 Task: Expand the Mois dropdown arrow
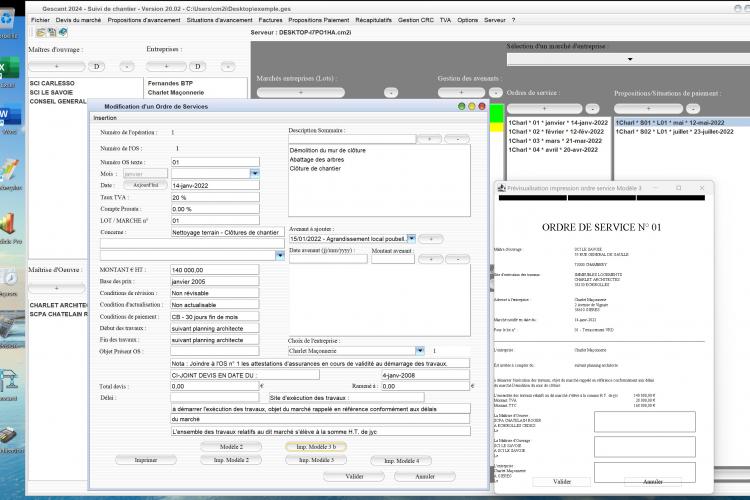[x=254, y=173]
